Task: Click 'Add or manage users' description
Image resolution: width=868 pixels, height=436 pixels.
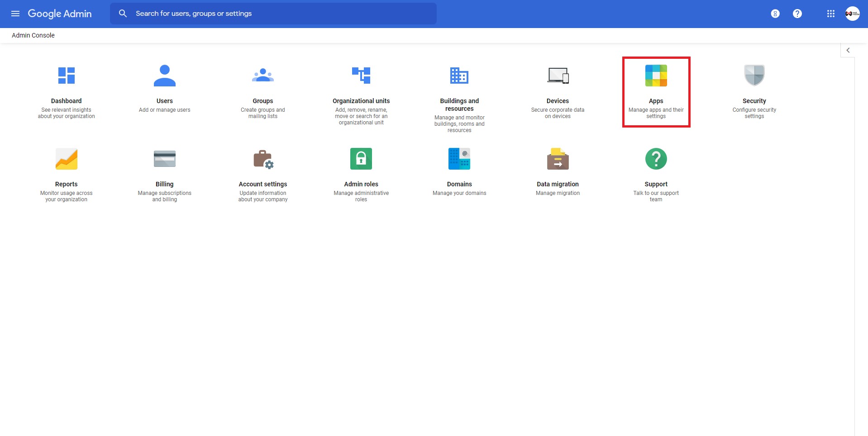Action: [x=165, y=110]
